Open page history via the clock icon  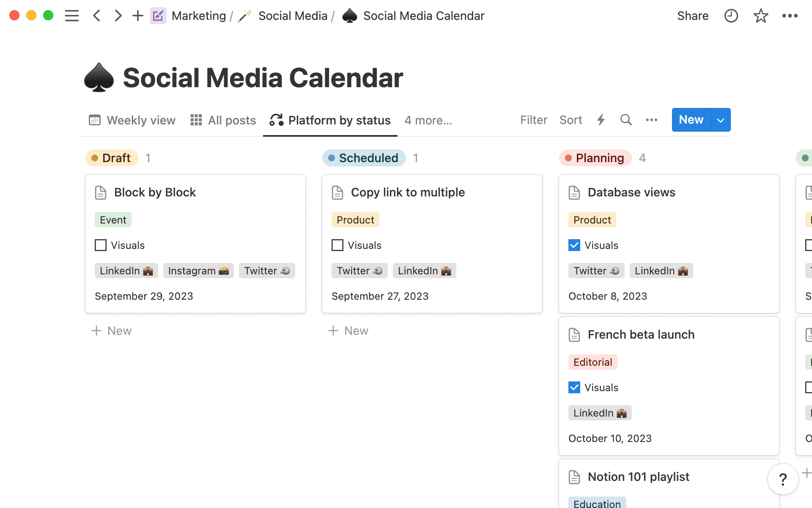click(x=731, y=16)
